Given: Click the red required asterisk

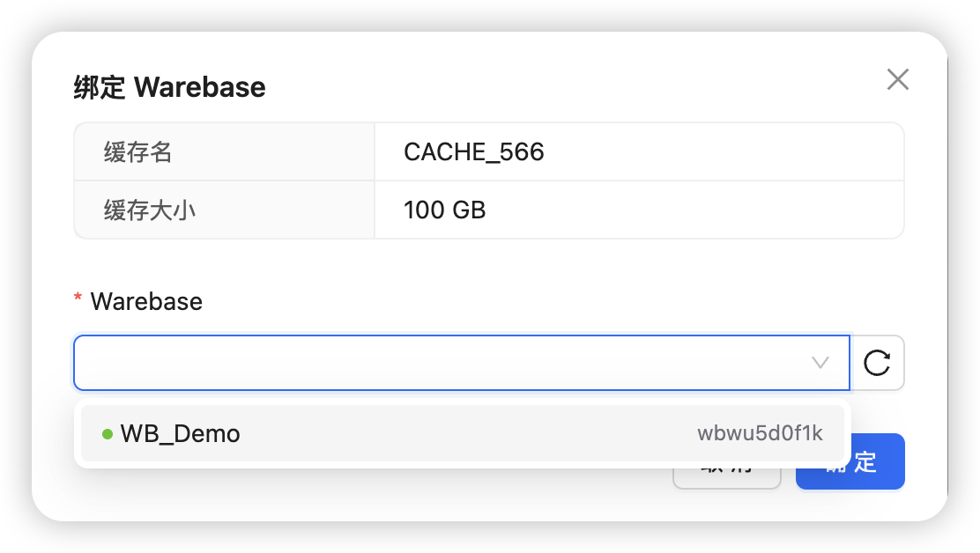Looking at the screenshot, I should pyautogui.click(x=78, y=298).
